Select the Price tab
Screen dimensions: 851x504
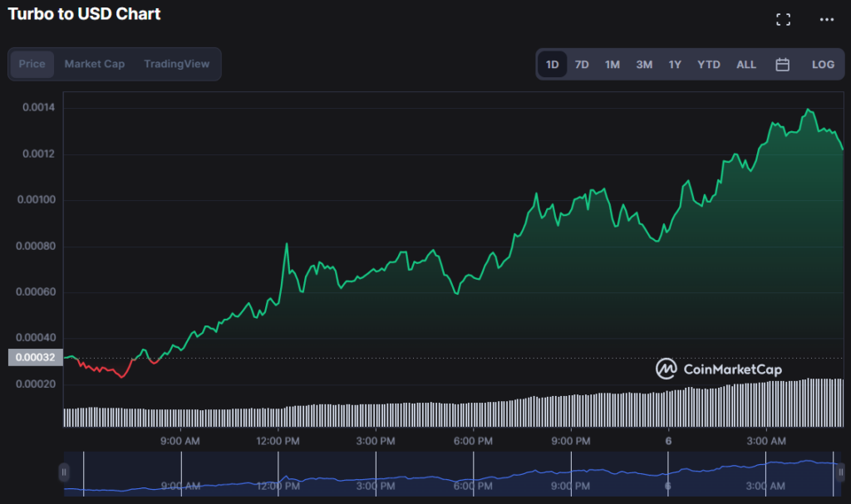click(32, 64)
